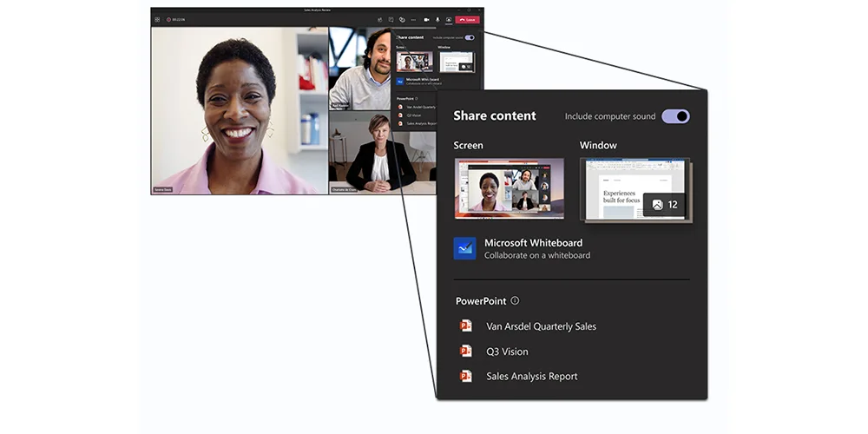Image resolution: width=868 pixels, height=434 pixels.
Task: Open More actions ellipsis menu
Action: [x=413, y=20]
